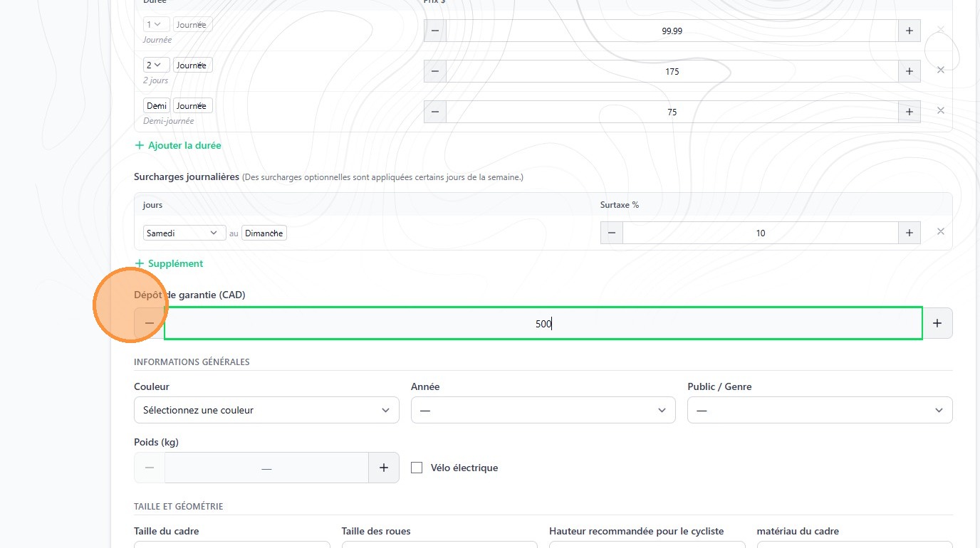
Task: Open the duration quantity 2 dropdown
Action: pos(156,65)
